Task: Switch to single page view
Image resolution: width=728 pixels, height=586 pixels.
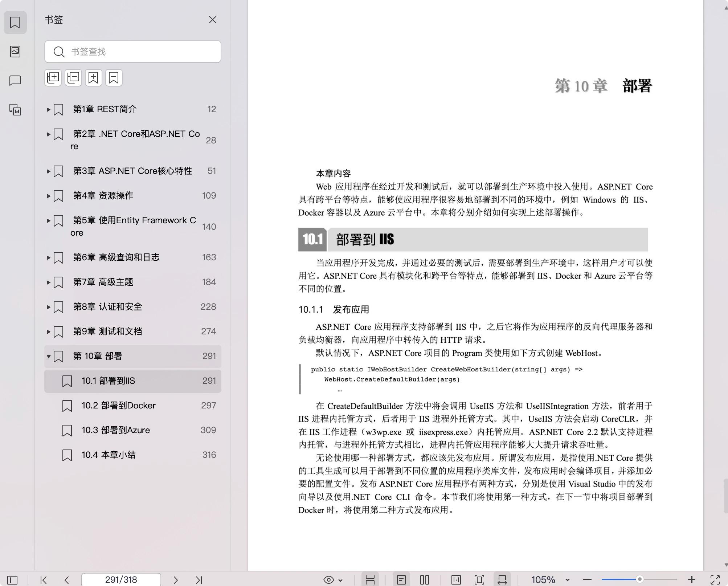Action: [x=401, y=580]
